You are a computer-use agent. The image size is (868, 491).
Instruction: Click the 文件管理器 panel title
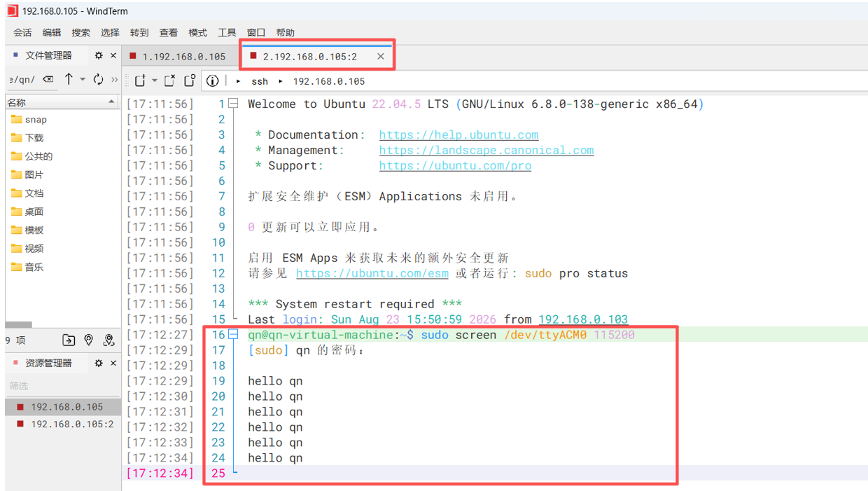click(48, 55)
